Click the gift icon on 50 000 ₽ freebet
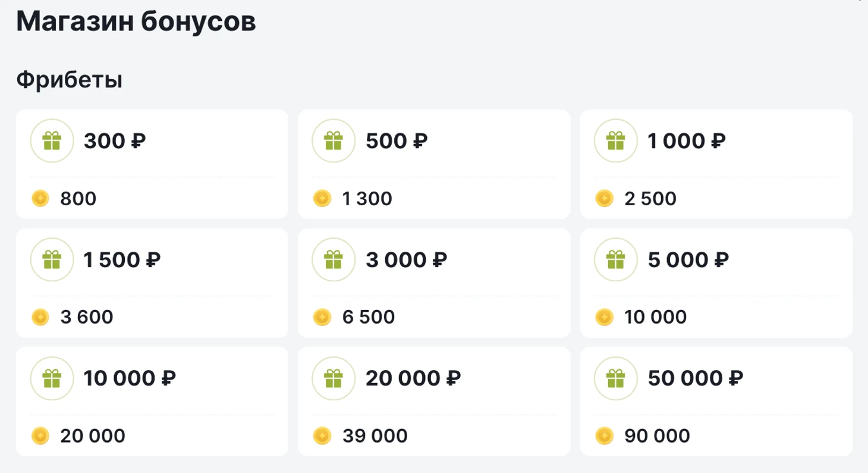Screen dimensions: 868x473 pos(616,378)
